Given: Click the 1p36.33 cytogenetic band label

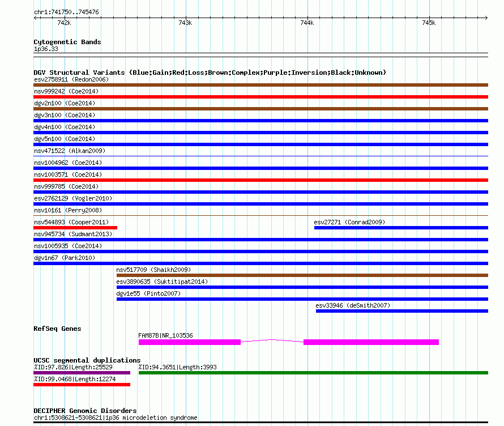Looking at the screenshot, I should 46,49.
